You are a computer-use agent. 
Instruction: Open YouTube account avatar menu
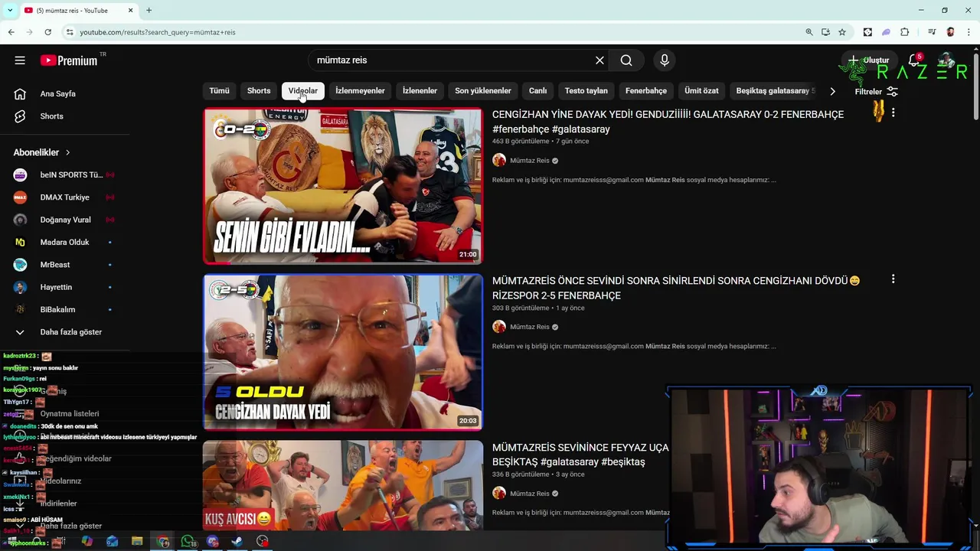click(x=947, y=60)
